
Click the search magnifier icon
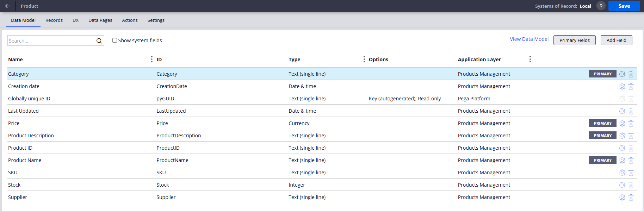point(99,41)
